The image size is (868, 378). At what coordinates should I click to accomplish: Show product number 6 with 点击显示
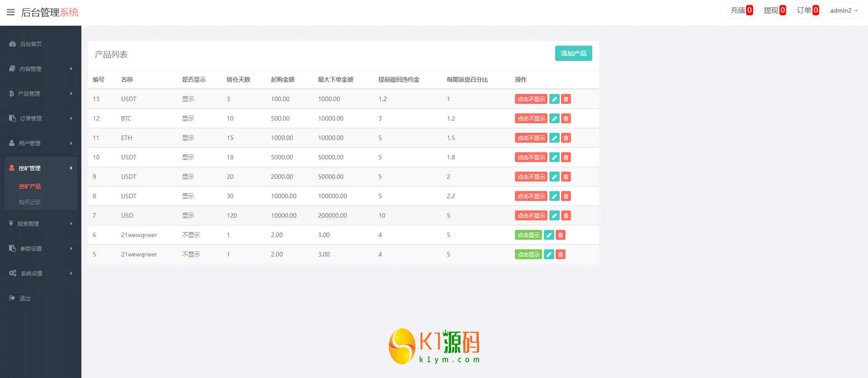528,235
